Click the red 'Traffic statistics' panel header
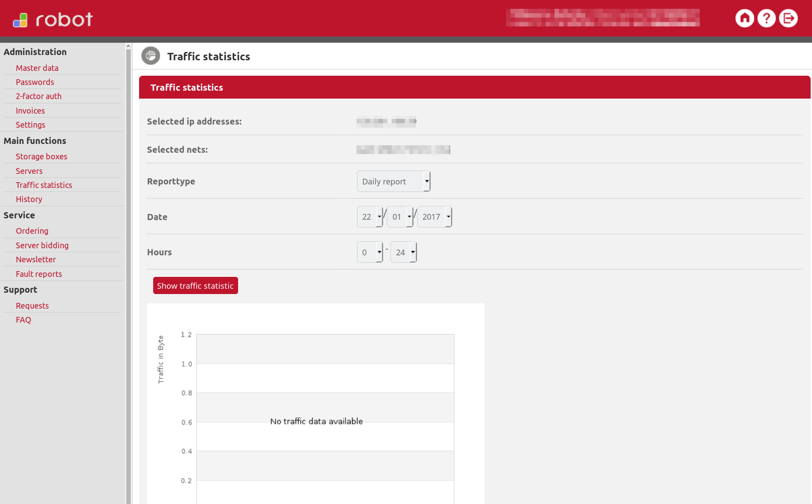Image resolution: width=812 pixels, height=504 pixels. [x=475, y=87]
